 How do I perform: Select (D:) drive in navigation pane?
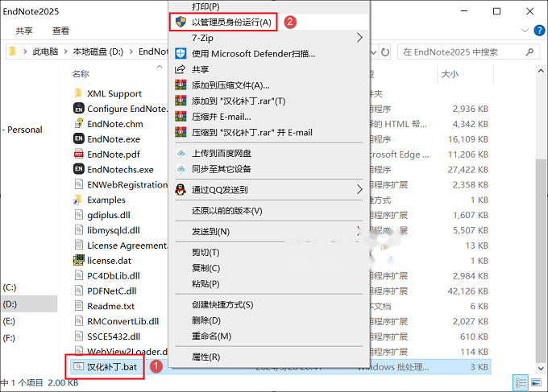point(10,304)
